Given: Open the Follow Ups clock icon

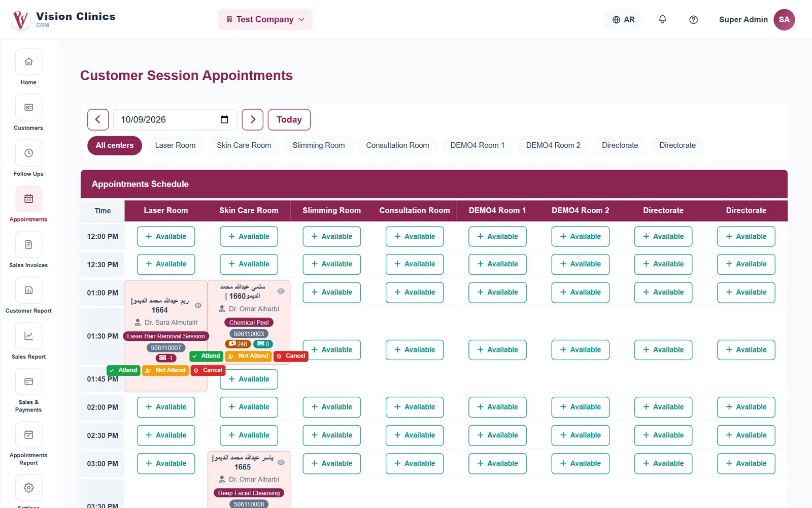Looking at the screenshot, I should pyautogui.click(x=28, y=153).
